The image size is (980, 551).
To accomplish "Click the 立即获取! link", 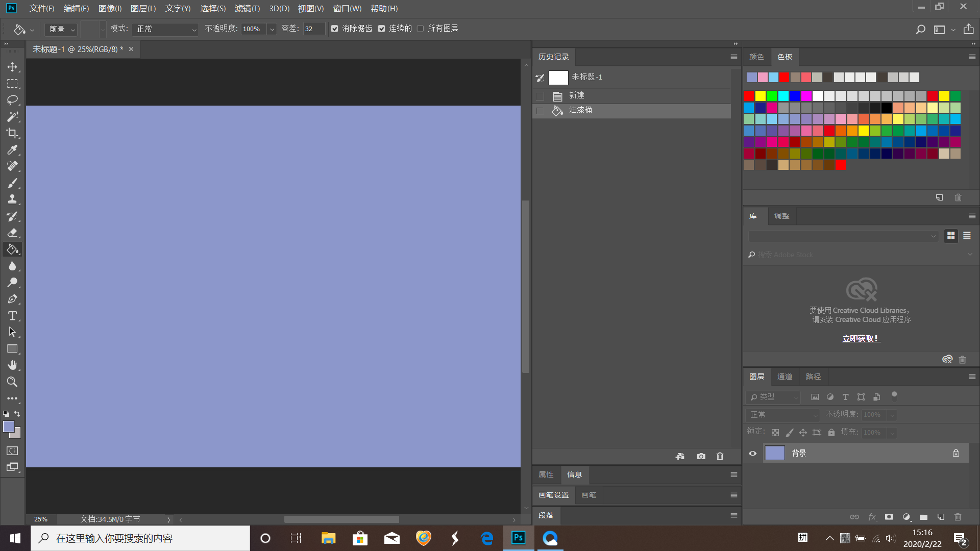I will pos(861,338).
